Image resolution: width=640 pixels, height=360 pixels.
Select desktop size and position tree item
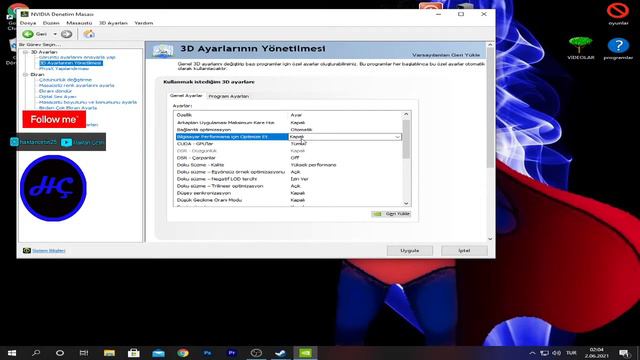tap(88, 102)
